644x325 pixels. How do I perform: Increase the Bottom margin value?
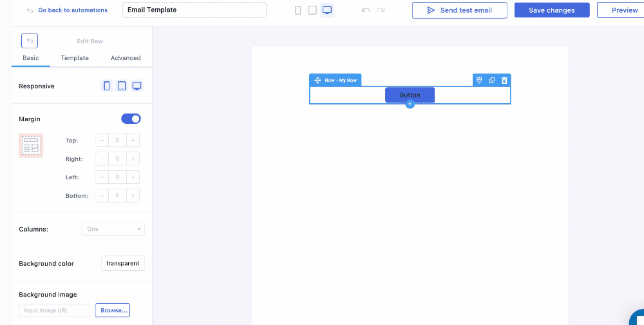pos(133,196)
